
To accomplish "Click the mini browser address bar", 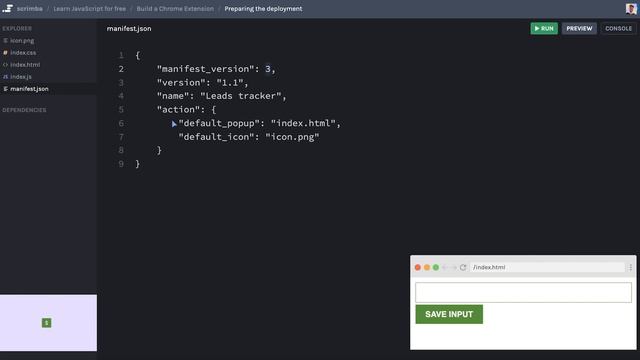I will pyautogui.click(x=547, y=267).
